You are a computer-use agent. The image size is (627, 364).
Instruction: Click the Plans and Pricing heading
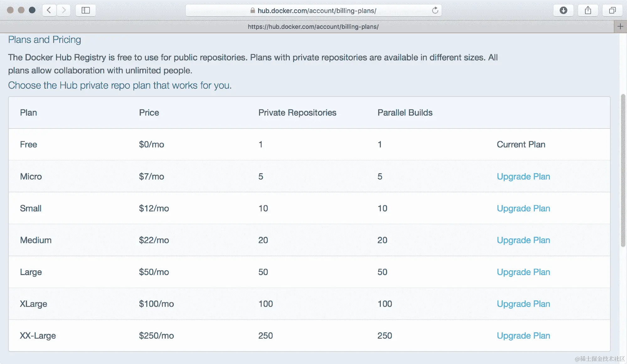tap(45, 40)
